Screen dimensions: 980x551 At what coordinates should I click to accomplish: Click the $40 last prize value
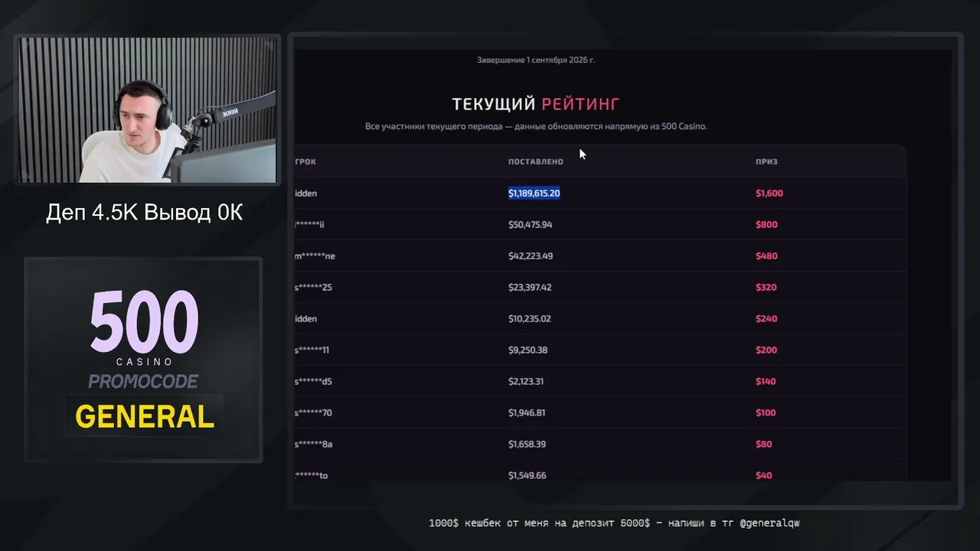point(763,475)
